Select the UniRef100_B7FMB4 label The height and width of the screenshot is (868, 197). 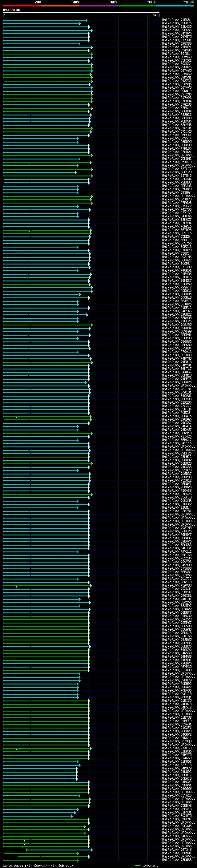point(177,101)
